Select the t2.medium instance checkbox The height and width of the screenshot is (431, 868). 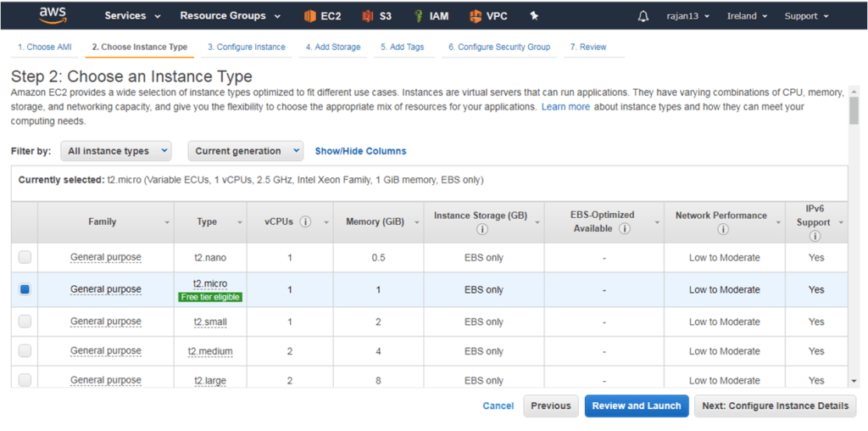(x=25, y=350)
